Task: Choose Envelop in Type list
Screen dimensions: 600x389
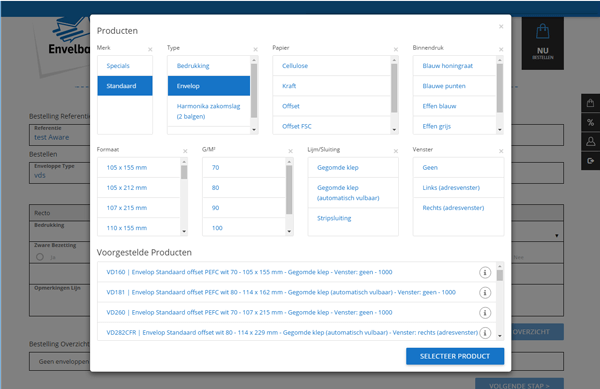Action: click(209, 86)
